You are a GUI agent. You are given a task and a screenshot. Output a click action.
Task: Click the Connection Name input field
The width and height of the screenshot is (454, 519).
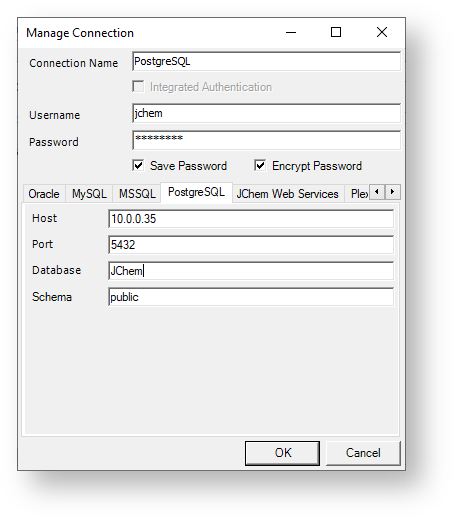pyautogui.click(x=266, y=61)
